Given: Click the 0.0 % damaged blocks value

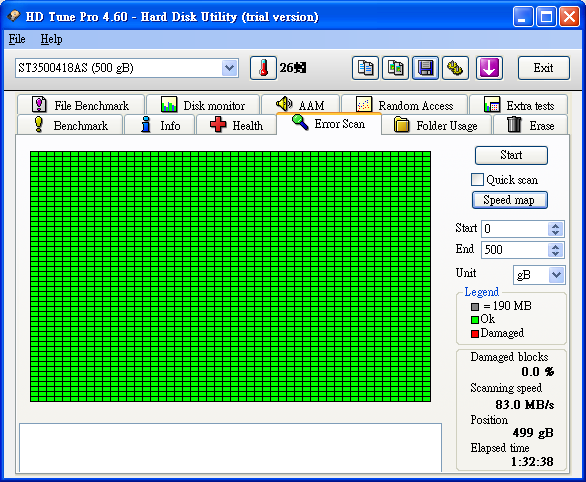Looking at the screenshot, I should (538, 372).
